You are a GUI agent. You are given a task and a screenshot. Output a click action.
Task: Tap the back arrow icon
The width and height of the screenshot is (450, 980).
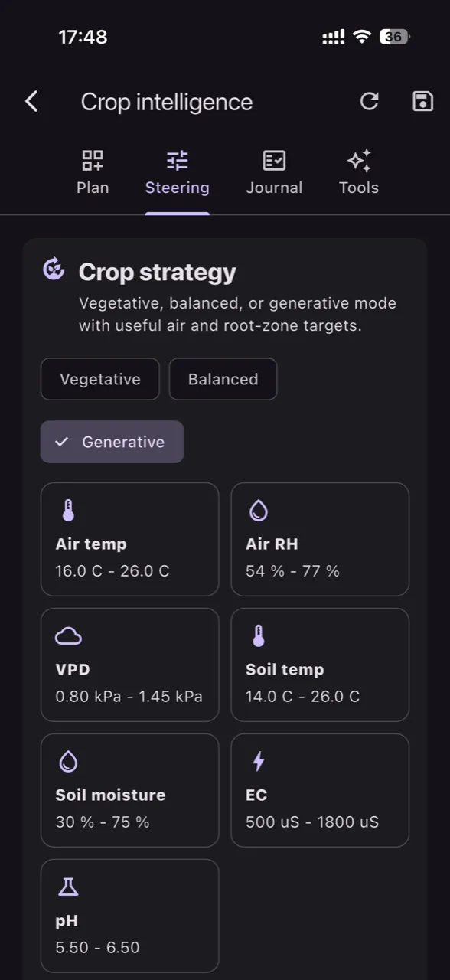(31, 101)
